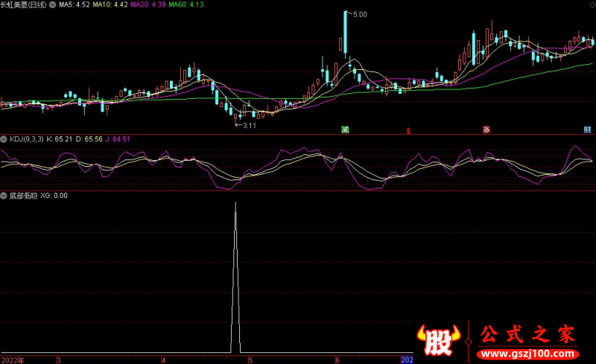Click the MA5 moving average label

click(74, 5)
